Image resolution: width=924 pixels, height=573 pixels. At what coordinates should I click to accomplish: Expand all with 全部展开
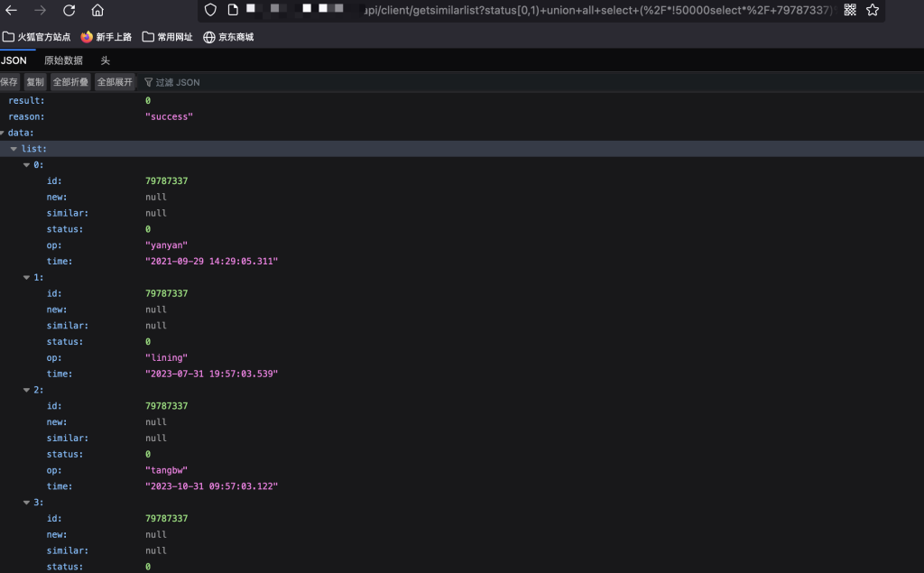pos(115,82)
